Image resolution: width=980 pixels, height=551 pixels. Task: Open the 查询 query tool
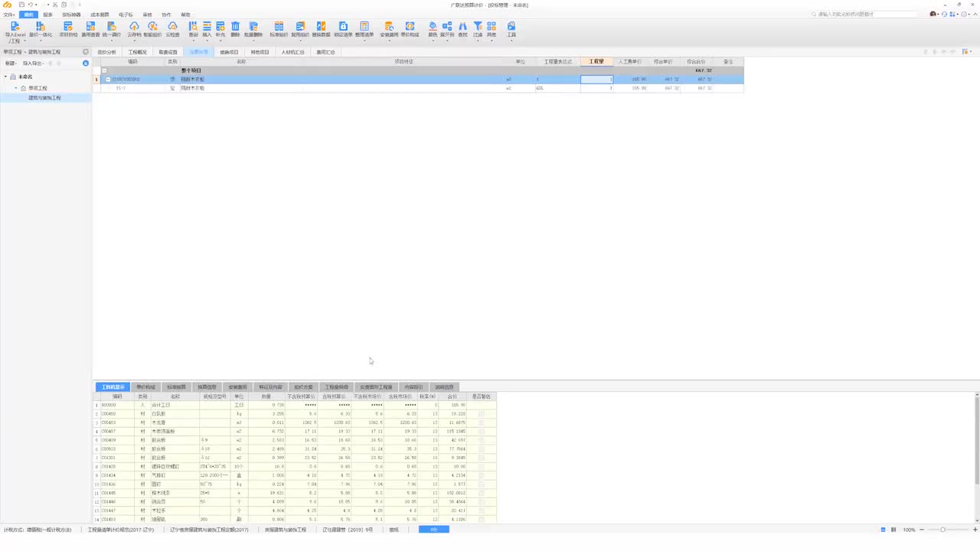pos(193,30)
